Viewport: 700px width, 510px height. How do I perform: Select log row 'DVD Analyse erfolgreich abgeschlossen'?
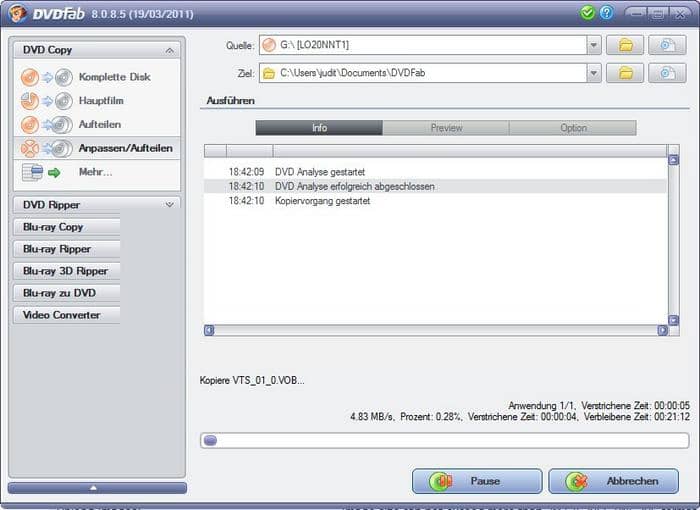[435, 186]
